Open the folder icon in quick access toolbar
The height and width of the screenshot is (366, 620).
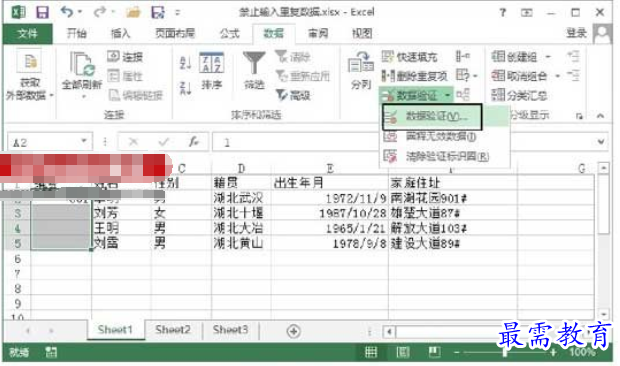tap(133, 12)
